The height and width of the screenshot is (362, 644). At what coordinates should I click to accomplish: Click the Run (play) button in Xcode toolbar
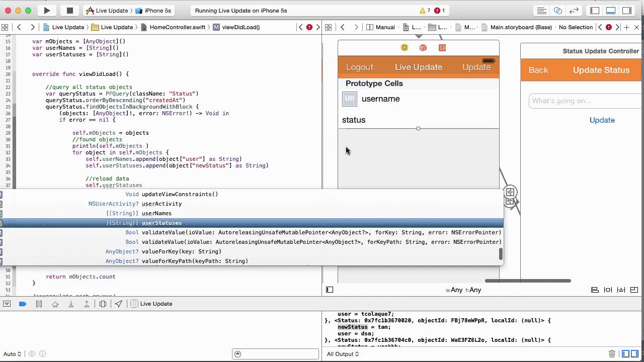click(47, 10)
